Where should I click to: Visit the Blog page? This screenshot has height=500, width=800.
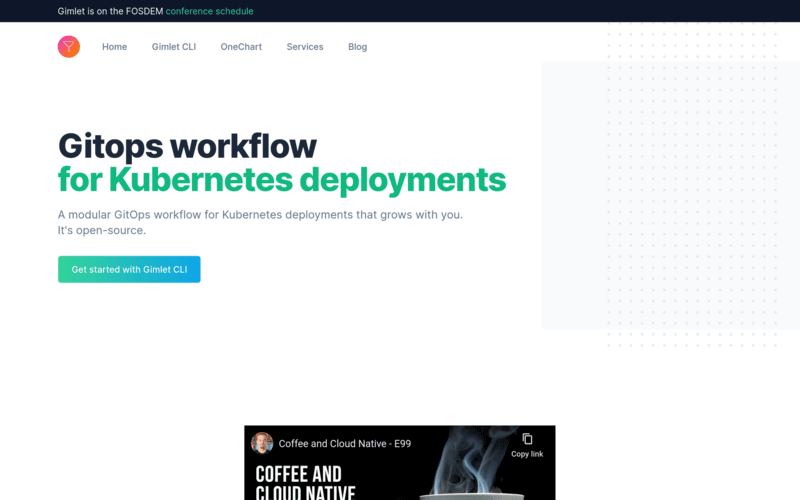357,46
